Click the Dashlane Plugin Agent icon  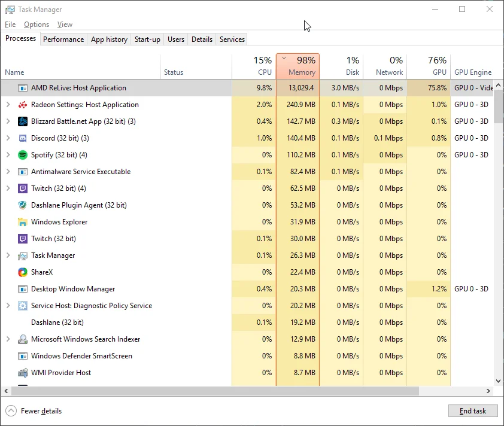23,205
